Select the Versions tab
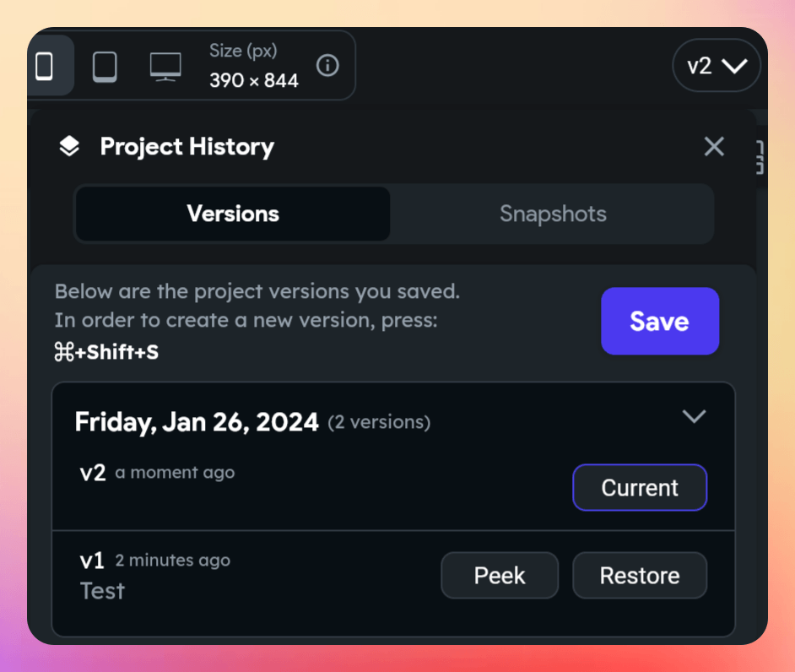This screenshot has height=672, width=795. (232, 214)
